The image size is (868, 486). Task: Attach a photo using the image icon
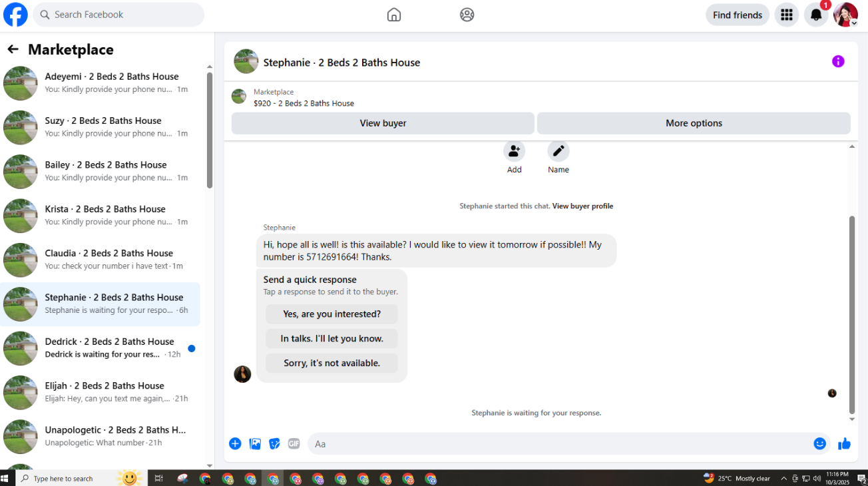[x=255, y=443]
